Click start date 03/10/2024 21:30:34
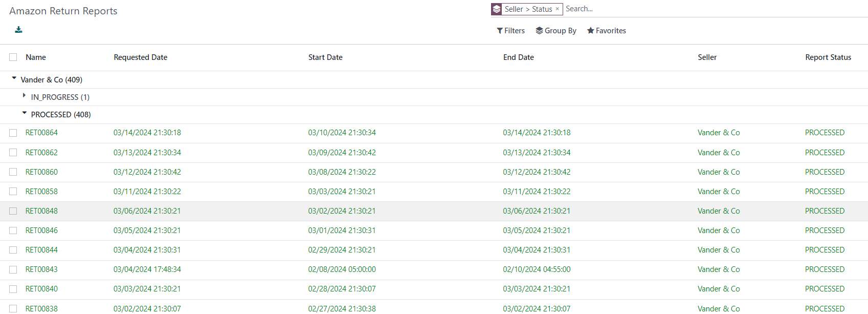 [x=342, y=133]
